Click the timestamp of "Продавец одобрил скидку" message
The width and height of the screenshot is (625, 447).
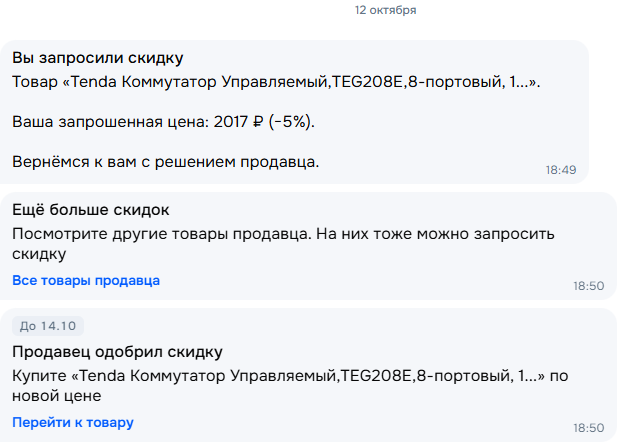pos(588,427)
